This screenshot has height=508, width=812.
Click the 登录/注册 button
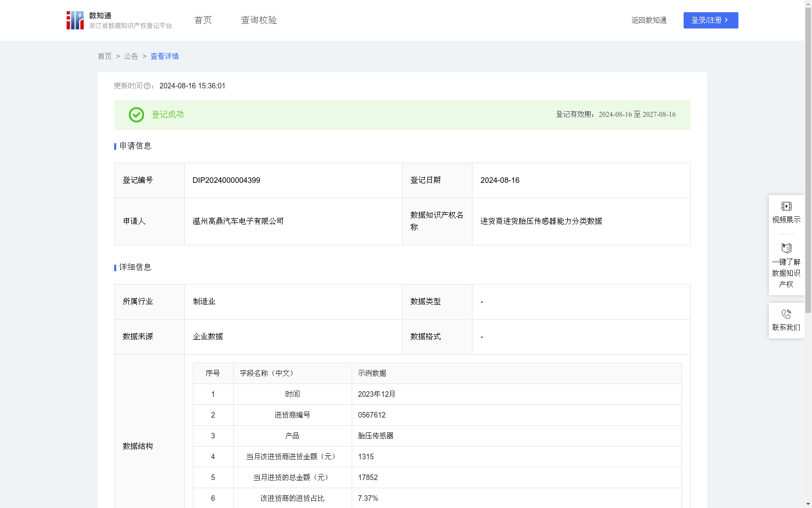coord(710,20)
